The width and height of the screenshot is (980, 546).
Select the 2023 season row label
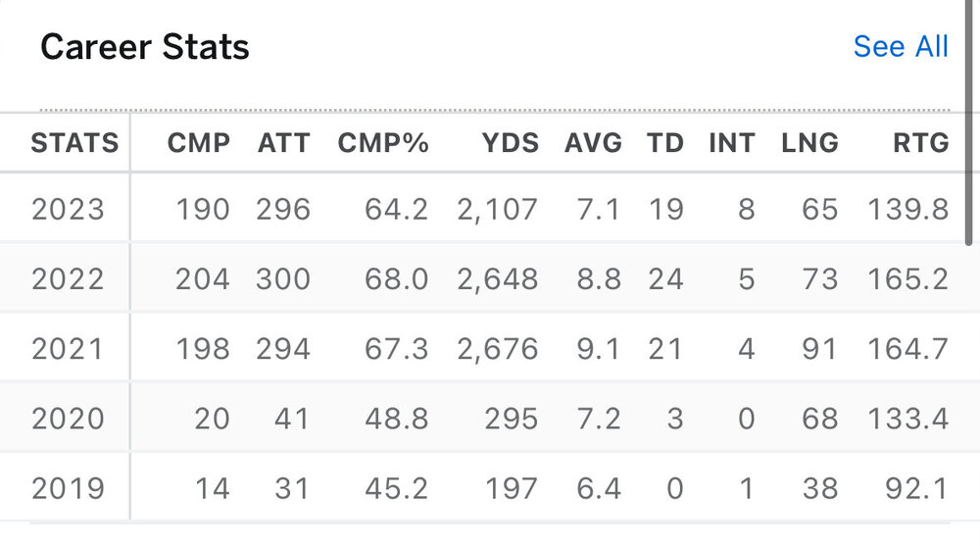pos(68,209)
